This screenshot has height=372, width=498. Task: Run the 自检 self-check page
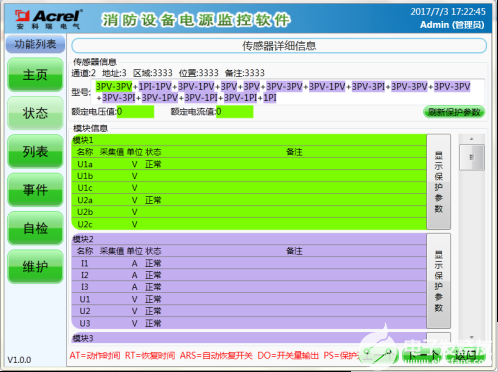tap(35, 228)
